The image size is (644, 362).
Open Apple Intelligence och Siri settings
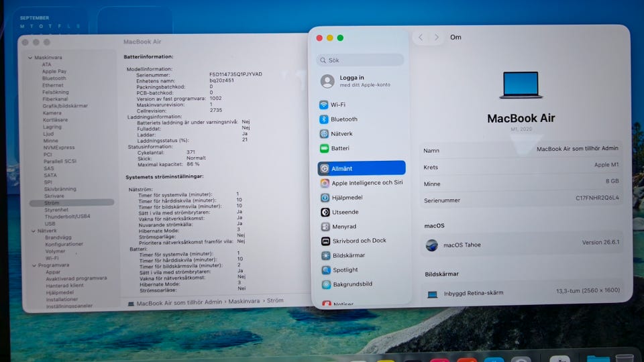(362, 183)
